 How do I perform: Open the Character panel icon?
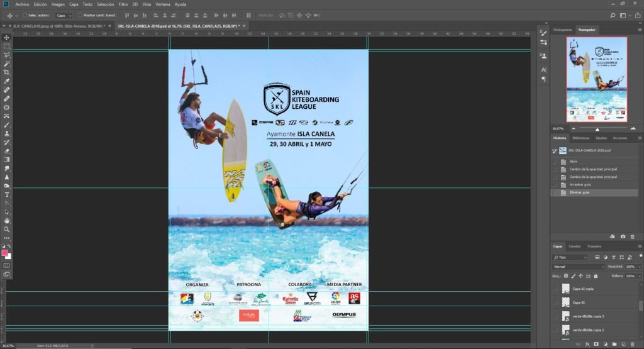tap(543, 70)
